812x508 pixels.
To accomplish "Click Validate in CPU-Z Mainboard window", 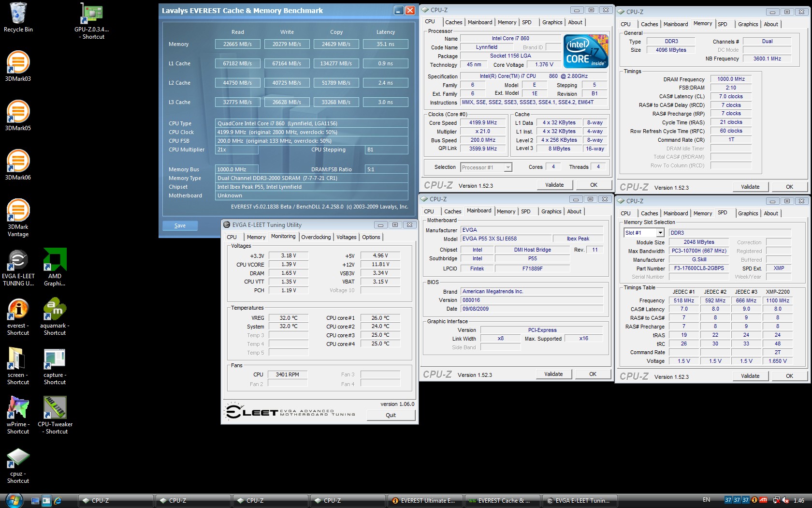I will (553, 374).
